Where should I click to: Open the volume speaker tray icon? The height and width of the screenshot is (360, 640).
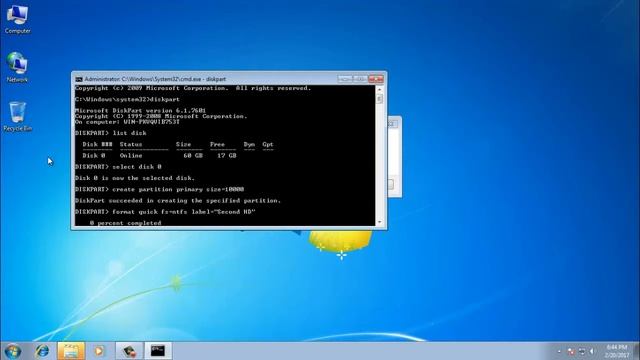tap(592, 351)
